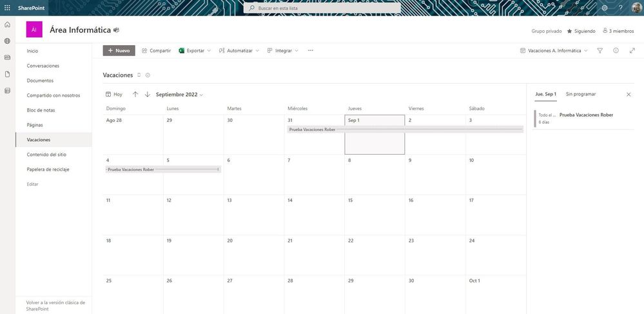Viewport: 644px width, 314px height.
Task: Open My files page icon in rail
Action: [x=7, y=74]
